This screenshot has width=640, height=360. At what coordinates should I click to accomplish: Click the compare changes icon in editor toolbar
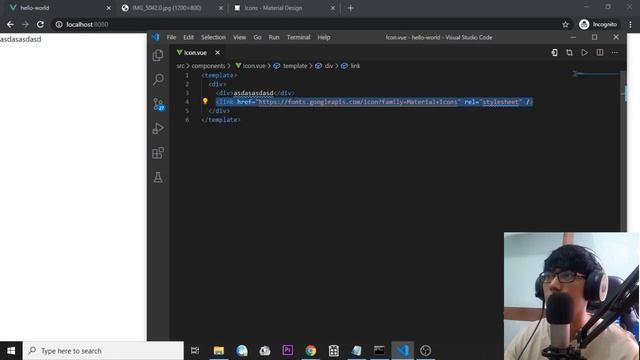click(569, 53)
